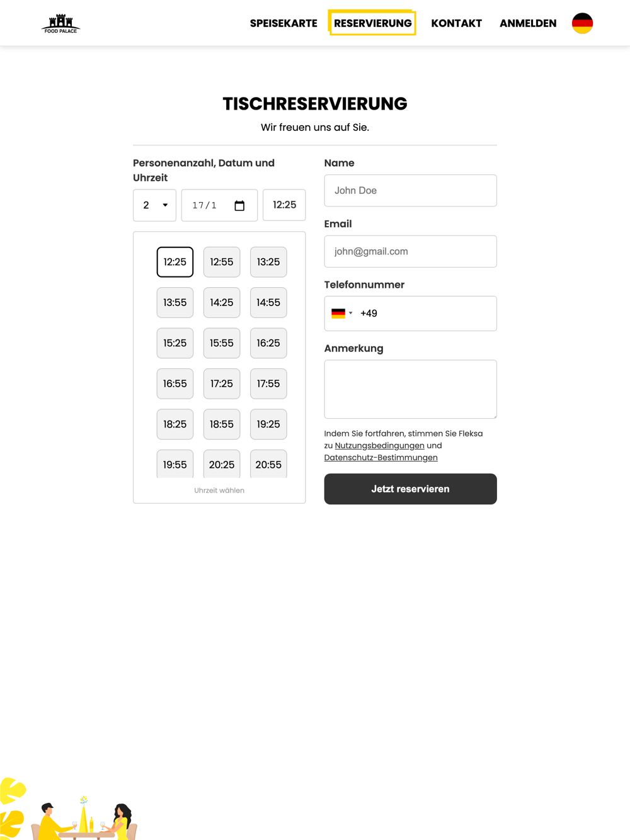
Task: Focus the Name input field
Action: coord(410,191)
